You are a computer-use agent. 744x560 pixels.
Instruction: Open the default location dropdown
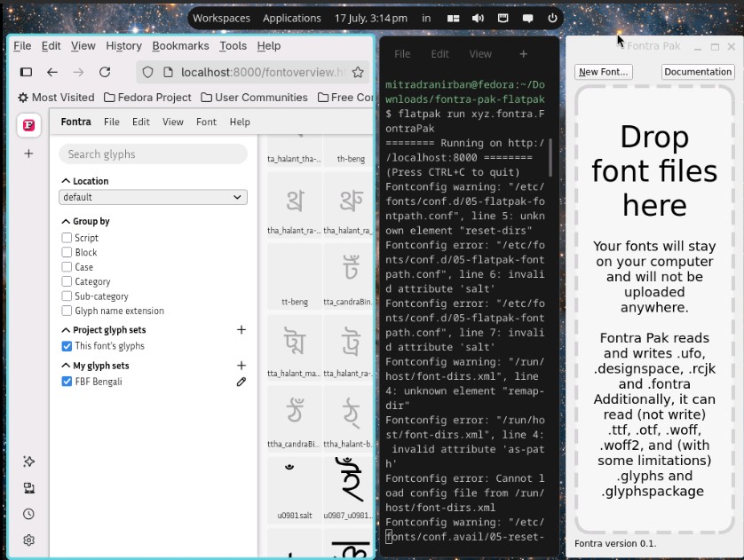pyautogui.click(x=153, y=196)
